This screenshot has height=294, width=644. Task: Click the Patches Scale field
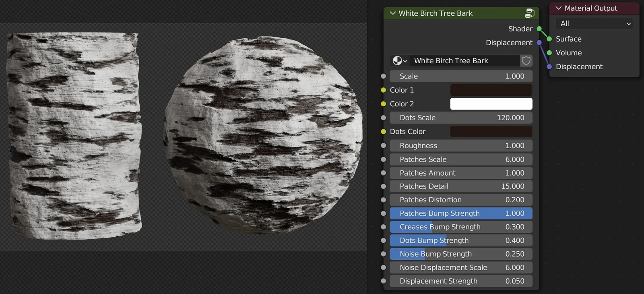click(x=461, y=159)
